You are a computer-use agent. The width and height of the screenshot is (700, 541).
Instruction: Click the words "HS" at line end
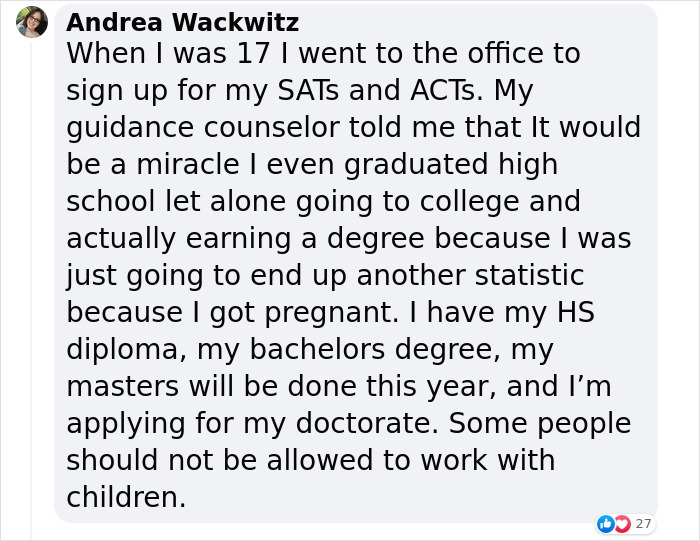click(575, 312)
